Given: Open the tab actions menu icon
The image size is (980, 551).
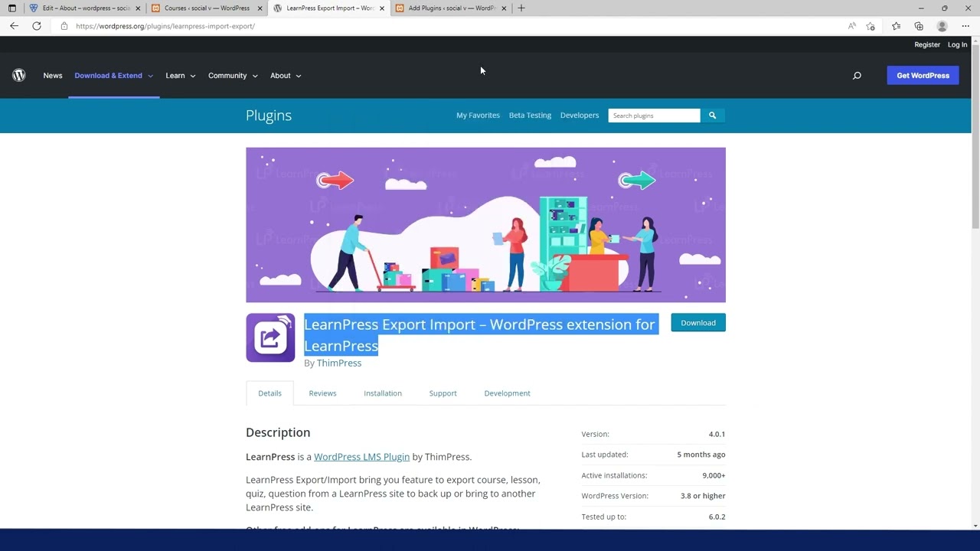Looking at the screenshot, I should click(x=11, y=8).
